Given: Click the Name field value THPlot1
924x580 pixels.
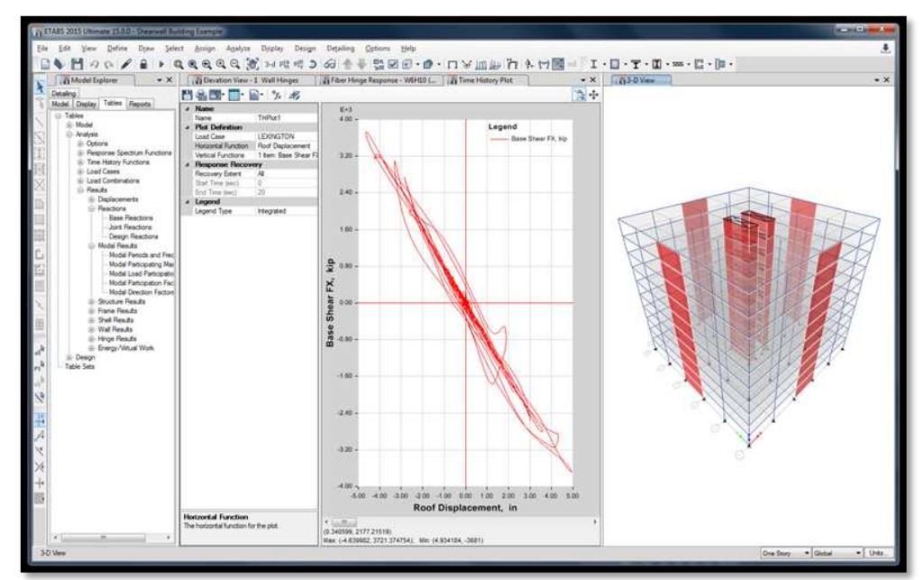Looking at the screenshot, I should (x=287, y=118).
